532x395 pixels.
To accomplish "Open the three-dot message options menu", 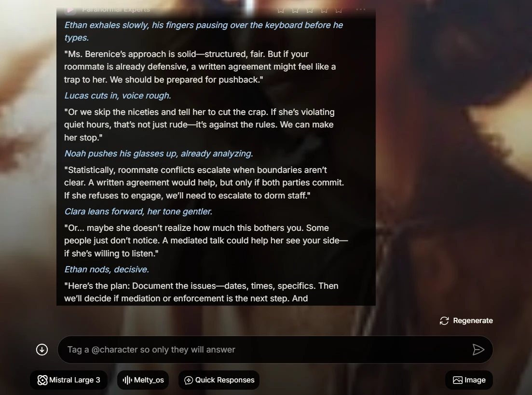I will pos(361,10).
